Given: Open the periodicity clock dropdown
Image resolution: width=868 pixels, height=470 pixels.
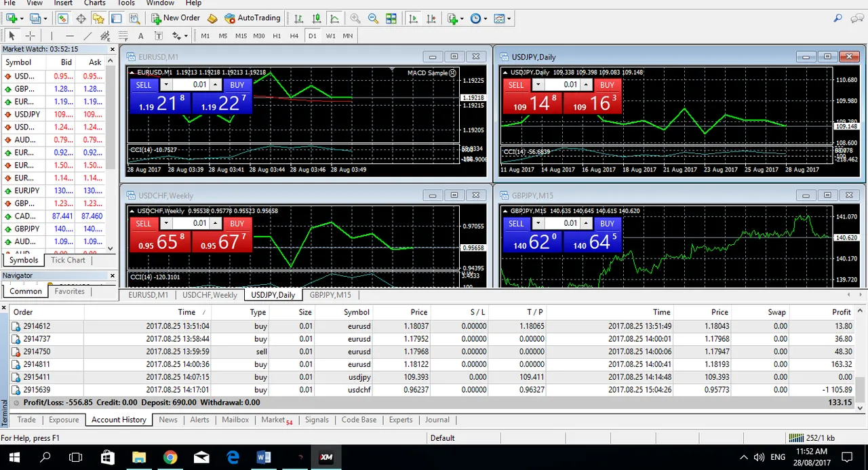Looking at the screenshot, I should (485, 19).
